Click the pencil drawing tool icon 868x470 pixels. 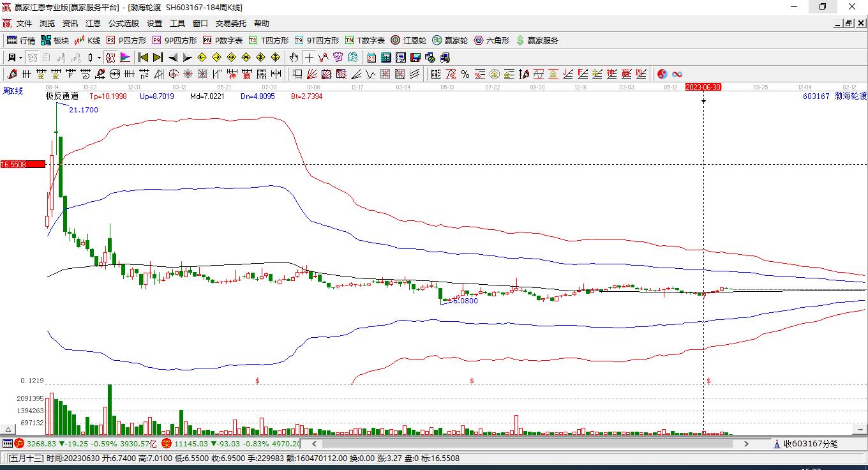pyautogui.click(x=11, y=74)
